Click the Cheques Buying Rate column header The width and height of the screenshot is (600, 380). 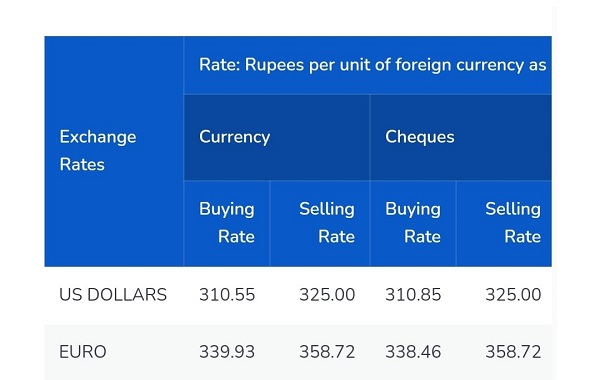[x=413, y=223]
